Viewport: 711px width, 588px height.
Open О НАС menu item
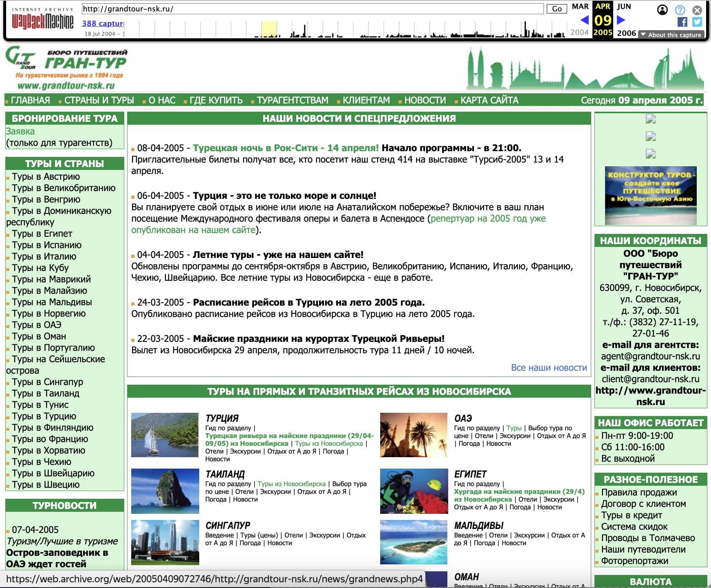[162, 100]
